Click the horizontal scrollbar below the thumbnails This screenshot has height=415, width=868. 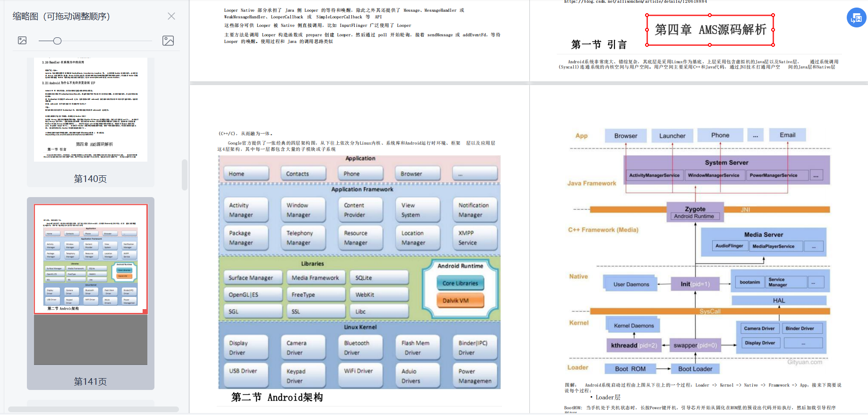(93, 409)
